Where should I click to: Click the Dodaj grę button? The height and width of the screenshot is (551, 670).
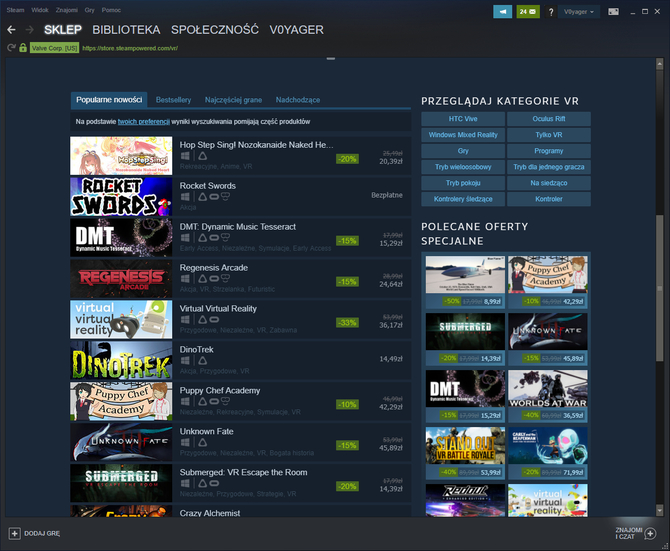point(34,533)
